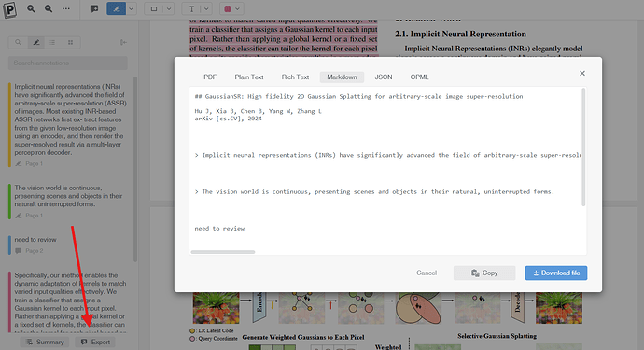The image size is (644, 350).
Task: Switch sidebar to outline list view
Action: click(52, 42)
